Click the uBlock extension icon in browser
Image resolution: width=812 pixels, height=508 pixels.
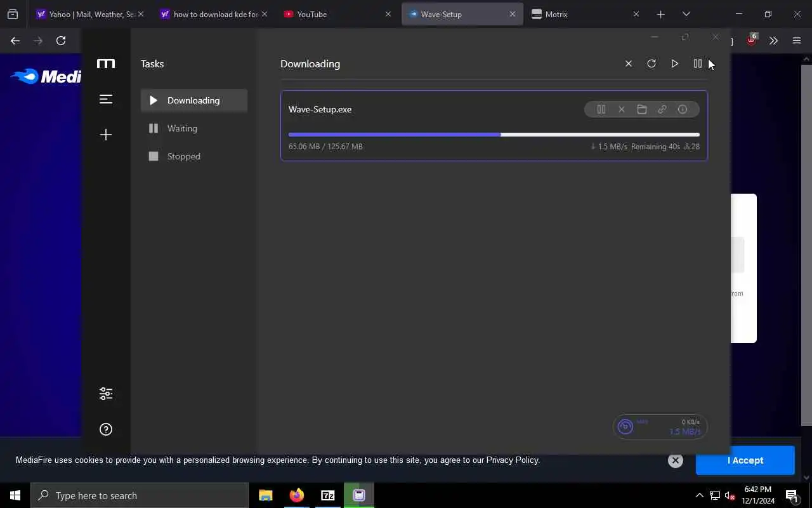click(752, 40)
